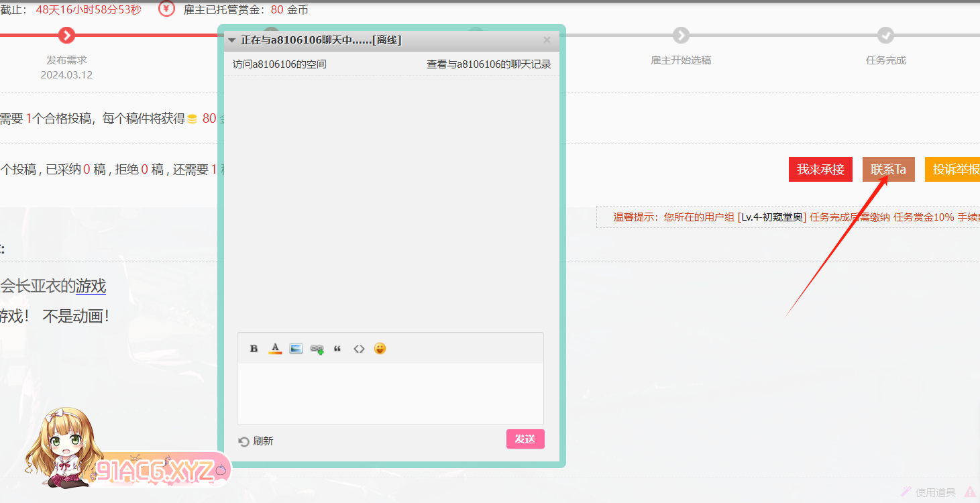
Task: Click the 联系Ta contact button
Action: pyautogui.click(x=888, y=170)
